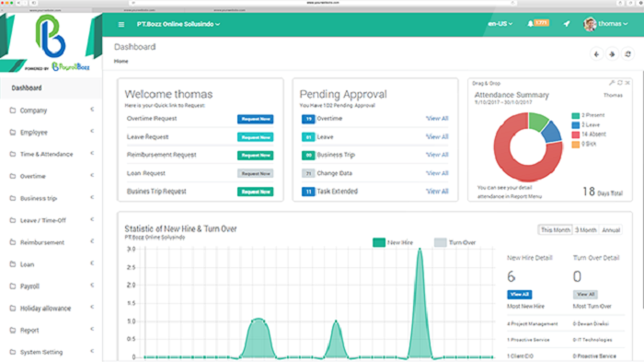Screen dimensions: 644x362
Task: Click the Time & Attendance folder icon
Action: 13,154
